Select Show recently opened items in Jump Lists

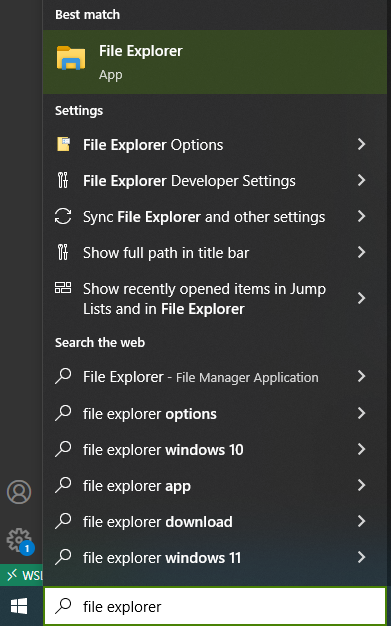coord(215,298)
